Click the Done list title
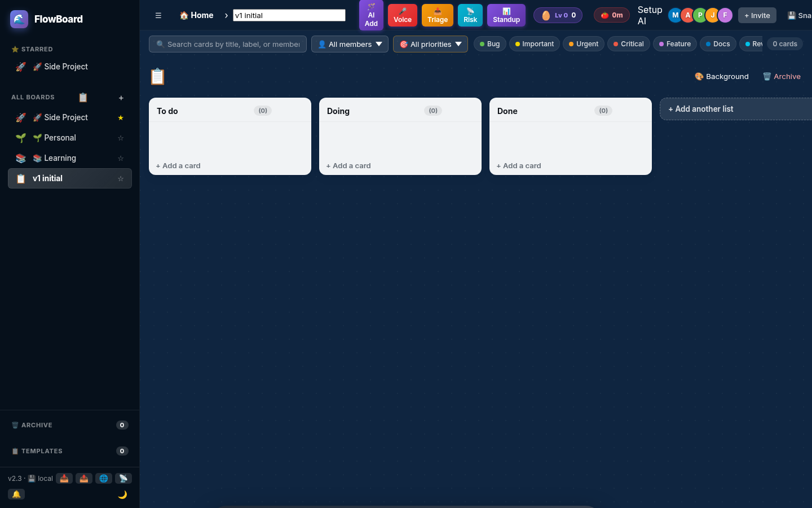 click(x=507, y=111)
